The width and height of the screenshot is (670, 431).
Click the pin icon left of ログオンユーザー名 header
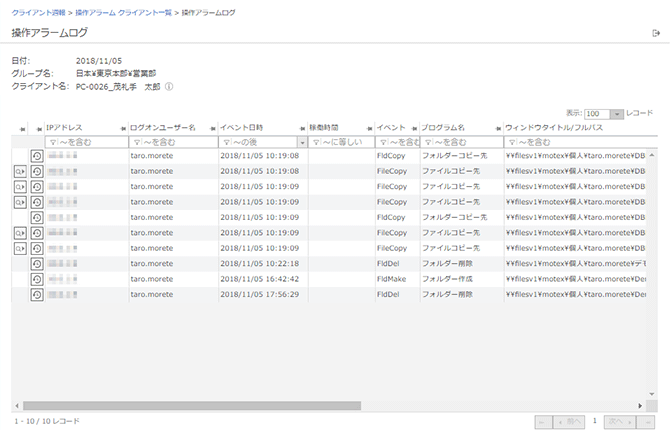124,129
